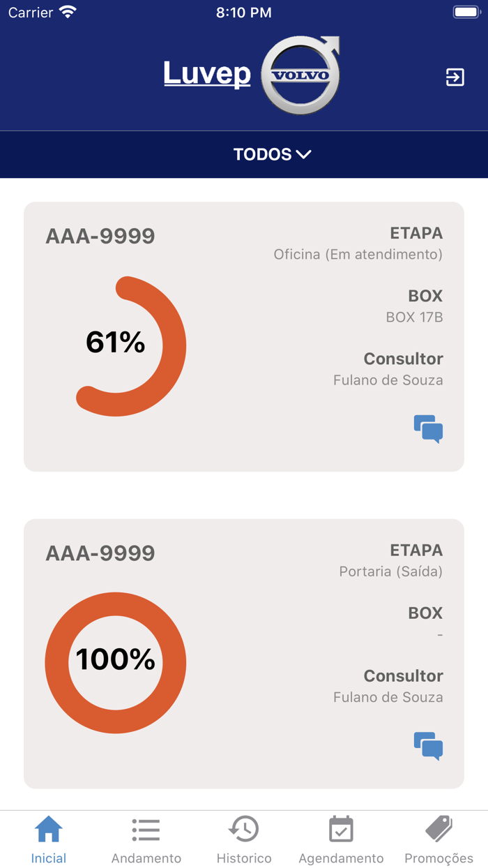Tap the Promoções tag icon
This screenshot has width=488, height=868.
click(x=439, y=830)
